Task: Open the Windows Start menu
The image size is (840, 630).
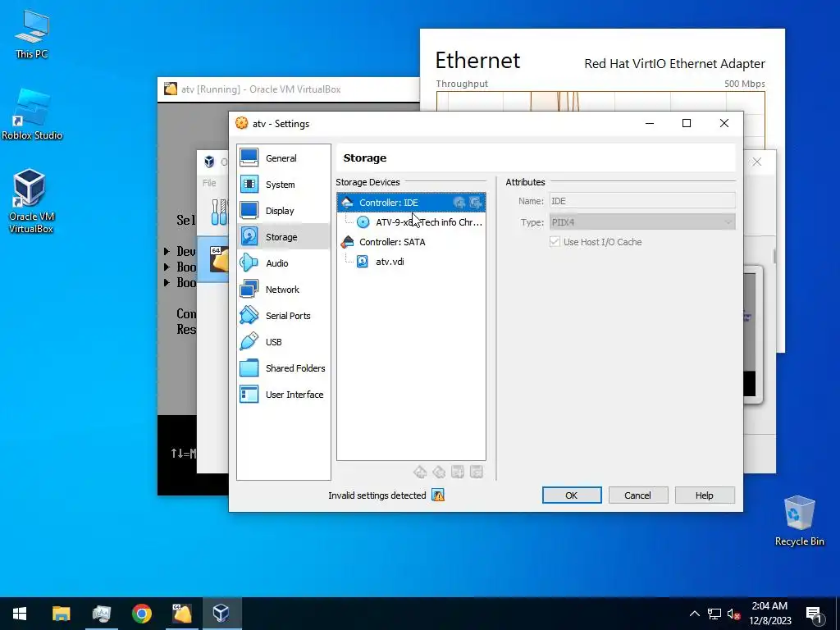Action: coord(20,614)
